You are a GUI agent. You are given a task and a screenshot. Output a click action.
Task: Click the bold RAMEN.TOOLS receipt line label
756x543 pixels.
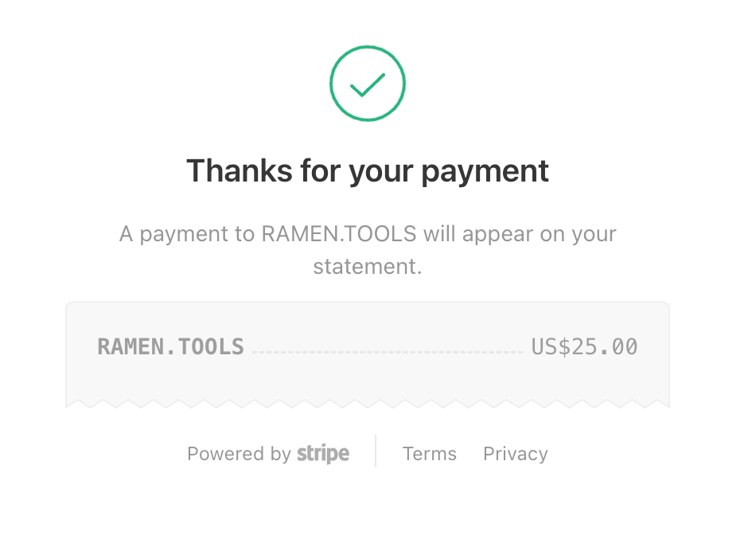click(170, 347)
